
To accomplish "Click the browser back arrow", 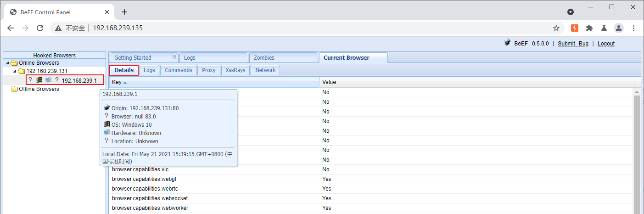I will (x=11, y=28).
